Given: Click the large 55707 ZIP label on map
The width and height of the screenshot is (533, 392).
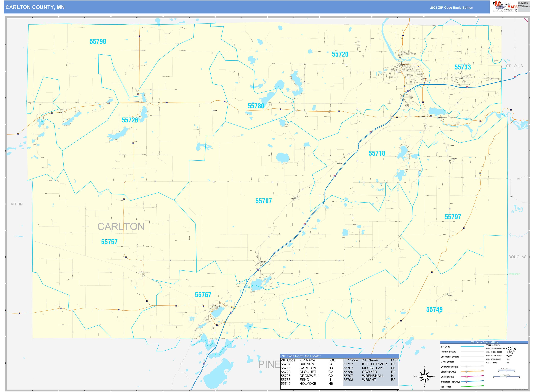Looking at the screenshot, I should click(x=263, y=201).
